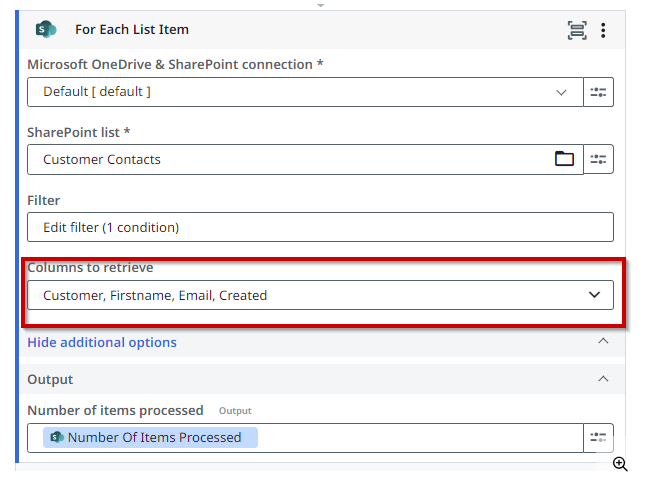Click the Output section header label

(50, 379)
